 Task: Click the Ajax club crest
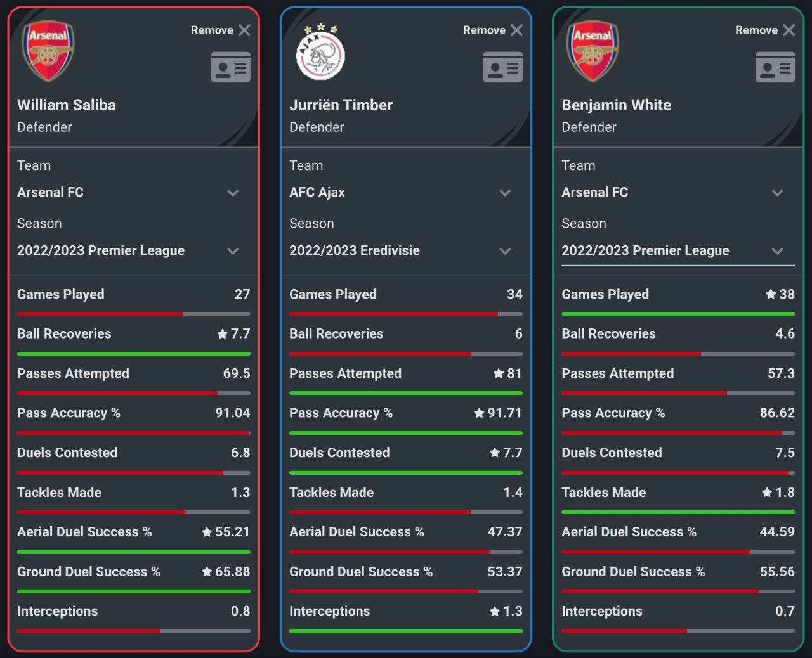click(x=320, y=52)
